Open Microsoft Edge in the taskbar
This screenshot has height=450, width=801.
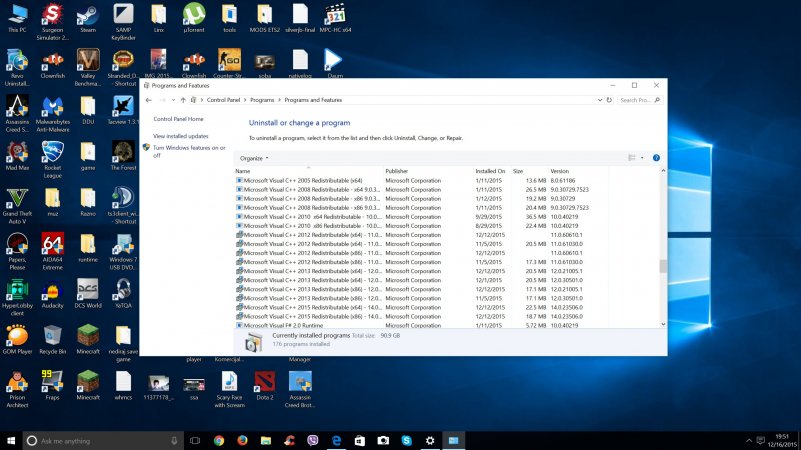tap(336, 440)
